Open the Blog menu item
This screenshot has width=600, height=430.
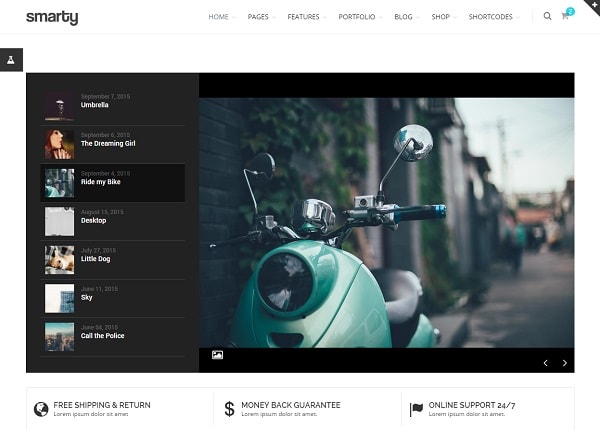click(405, 17)
